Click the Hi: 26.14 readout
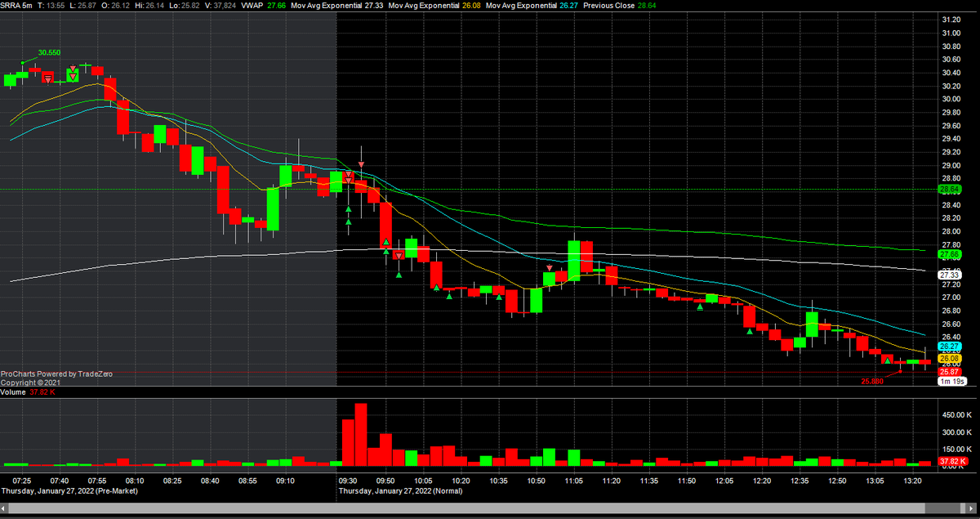 (149, 5)
